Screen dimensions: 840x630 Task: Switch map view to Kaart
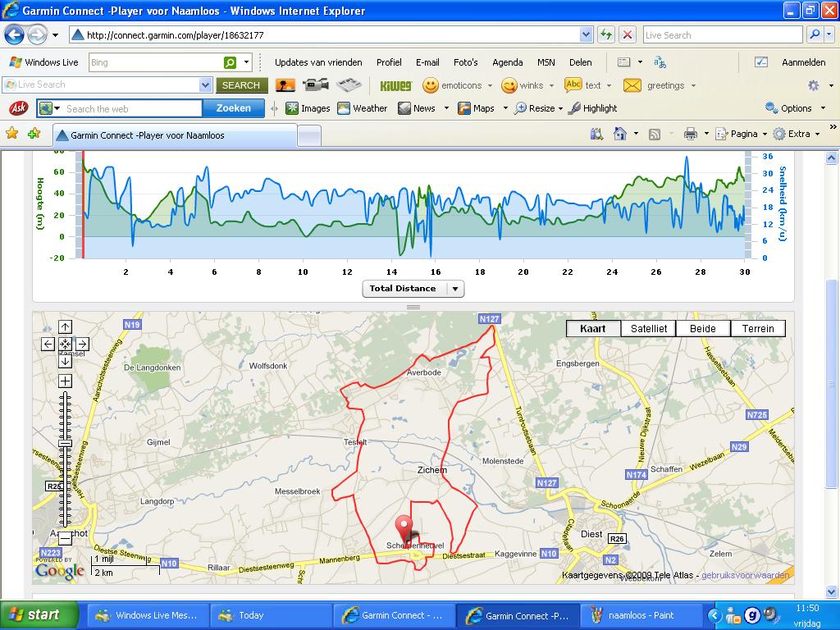[x=593, y=328]
